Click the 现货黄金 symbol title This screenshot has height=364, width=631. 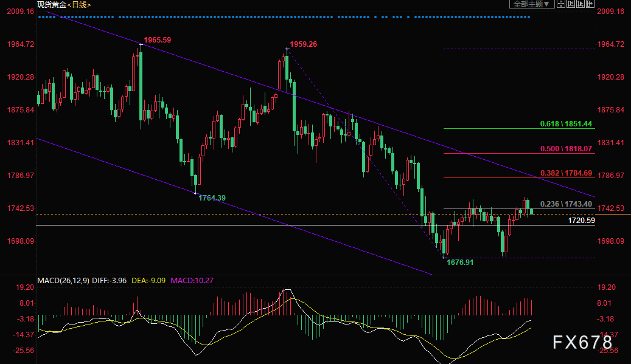[x=51, y=5]
